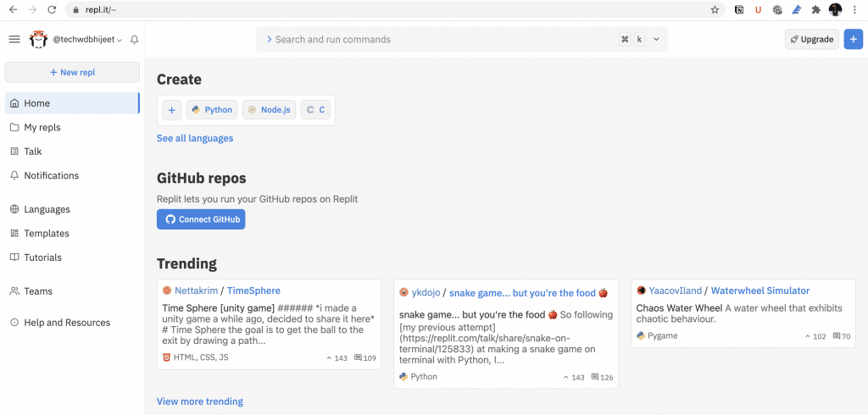
Task: Open Chrome three-dot menu
Action: (x=856, y=9)
